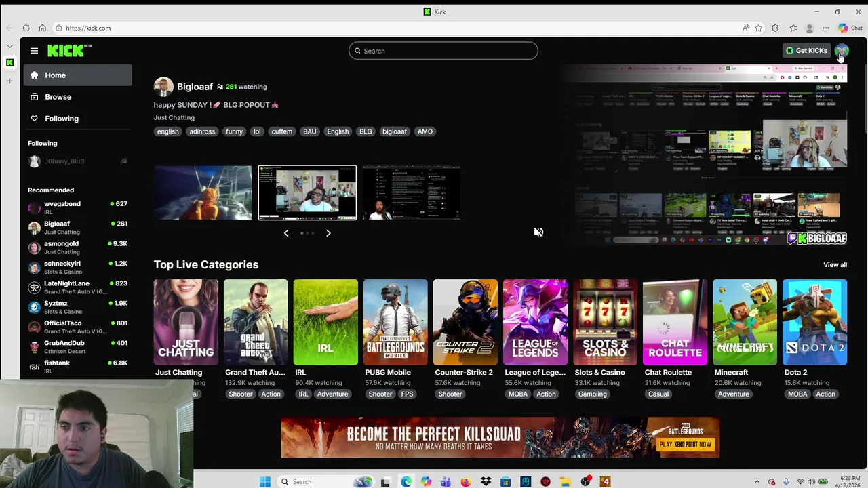Open Slots & Casino category card
Screen dimensions: 868x488
(x=605, y=322)
